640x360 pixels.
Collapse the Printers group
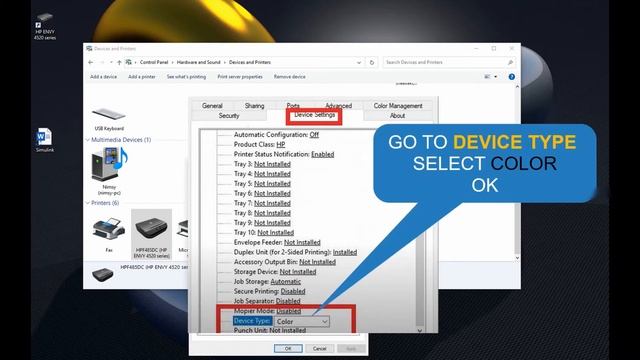tap(87, 203)
